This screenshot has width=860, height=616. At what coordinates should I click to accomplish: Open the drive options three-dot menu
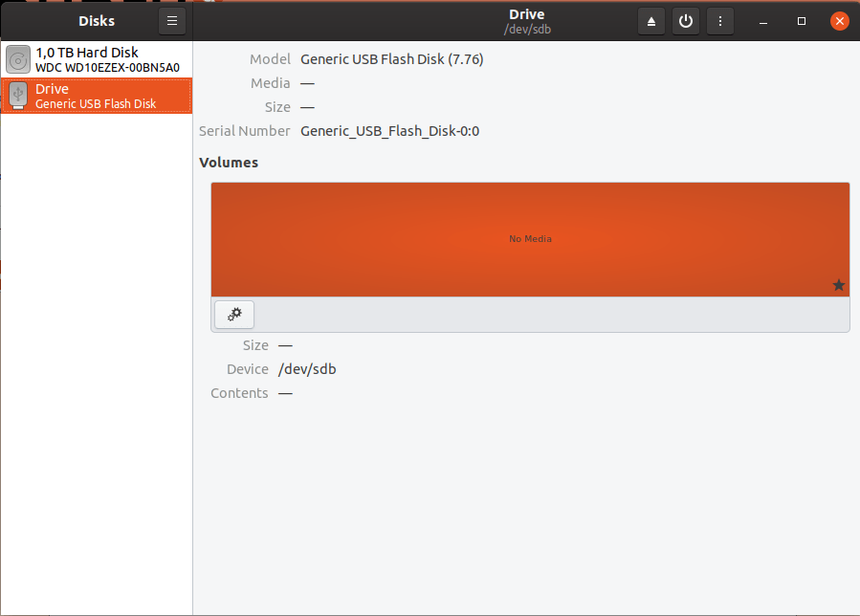pyautogui.click(x=720, y=20)
